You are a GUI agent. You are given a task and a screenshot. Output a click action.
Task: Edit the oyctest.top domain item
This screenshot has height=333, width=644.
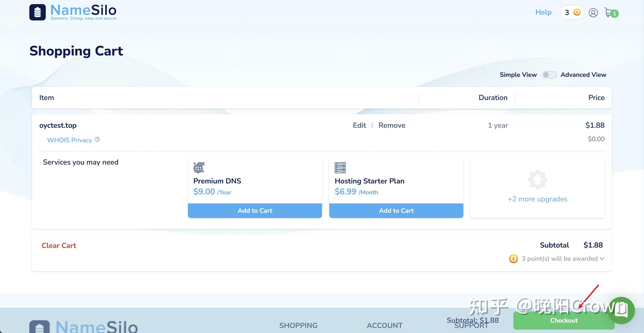359,125
